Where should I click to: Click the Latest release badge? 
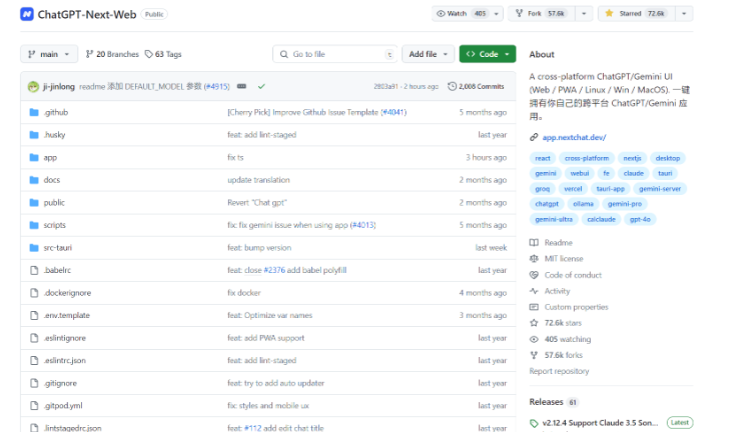pyautogui.click(x=680, y=423)
